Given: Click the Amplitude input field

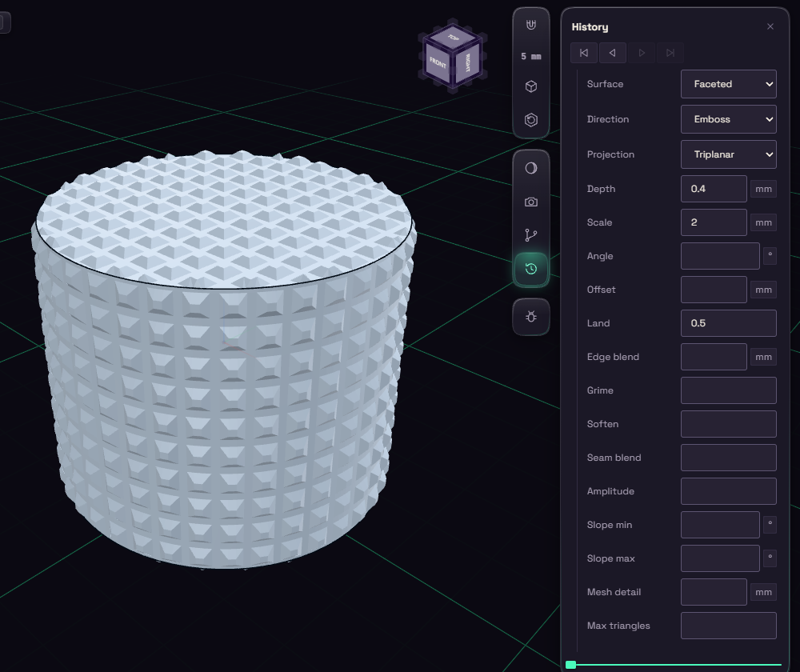Looking at the screenshot, I should coord(729,491).
